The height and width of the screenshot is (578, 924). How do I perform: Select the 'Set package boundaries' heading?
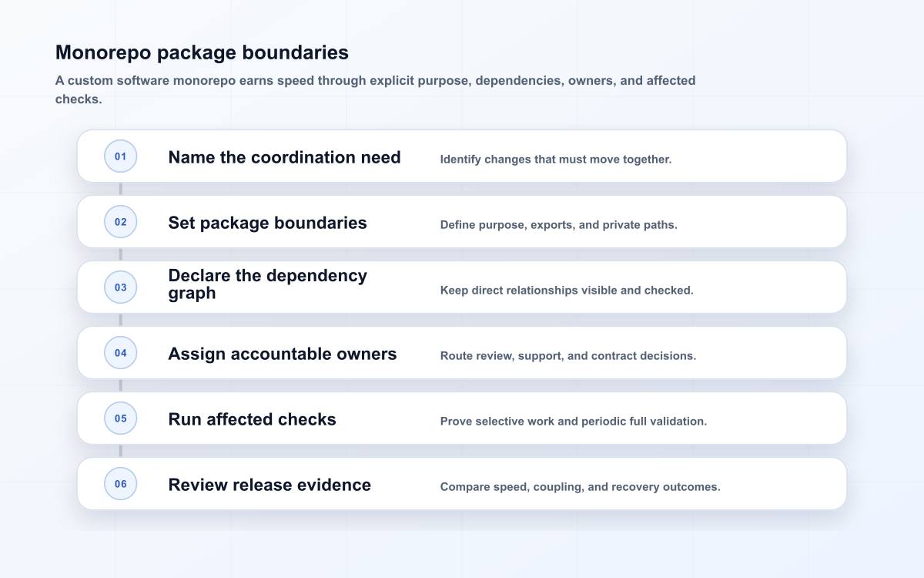(267, 223)
